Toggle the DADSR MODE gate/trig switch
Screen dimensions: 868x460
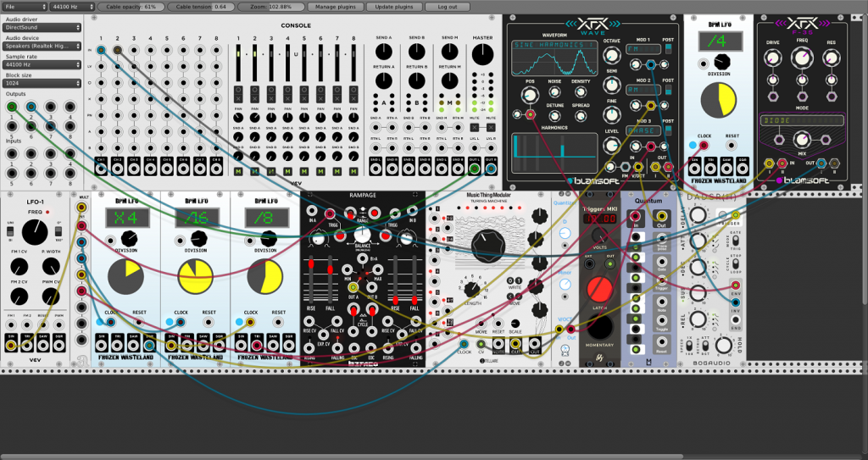click(736, 241)
